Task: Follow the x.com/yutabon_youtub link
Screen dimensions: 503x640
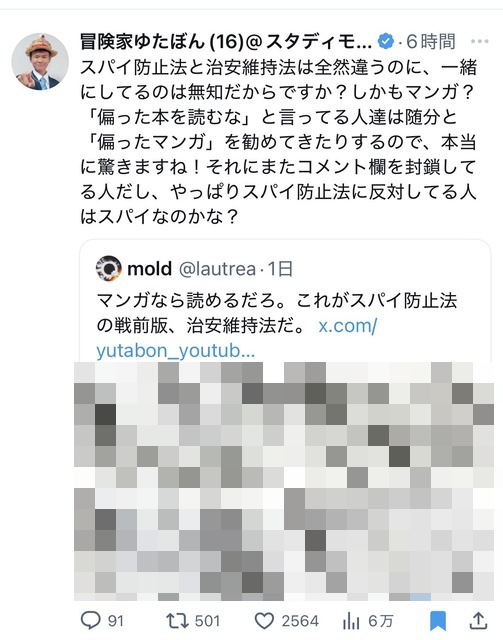Action: 237,338
